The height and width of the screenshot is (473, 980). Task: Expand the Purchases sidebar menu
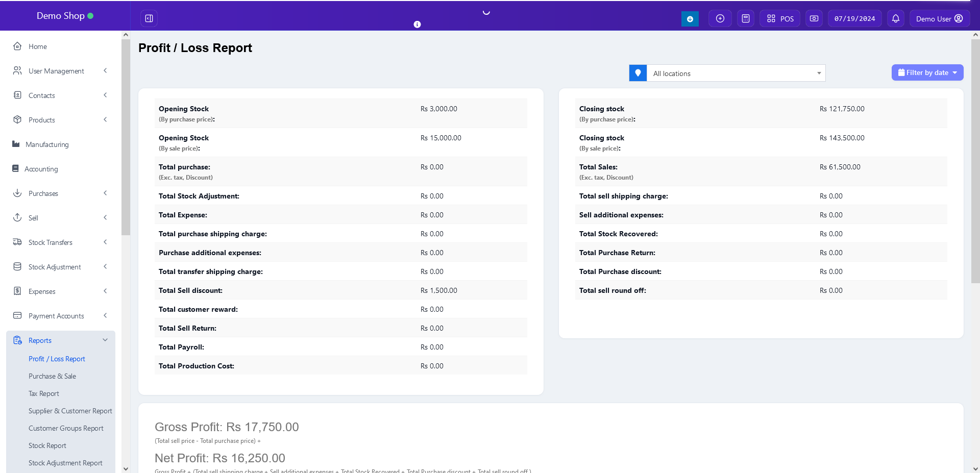pos(60,193)
